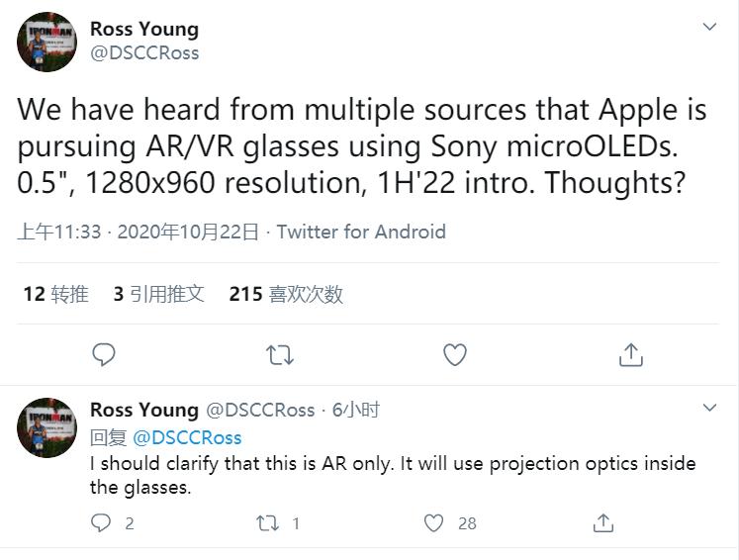Retweet the AR only clarification reply

268,522
